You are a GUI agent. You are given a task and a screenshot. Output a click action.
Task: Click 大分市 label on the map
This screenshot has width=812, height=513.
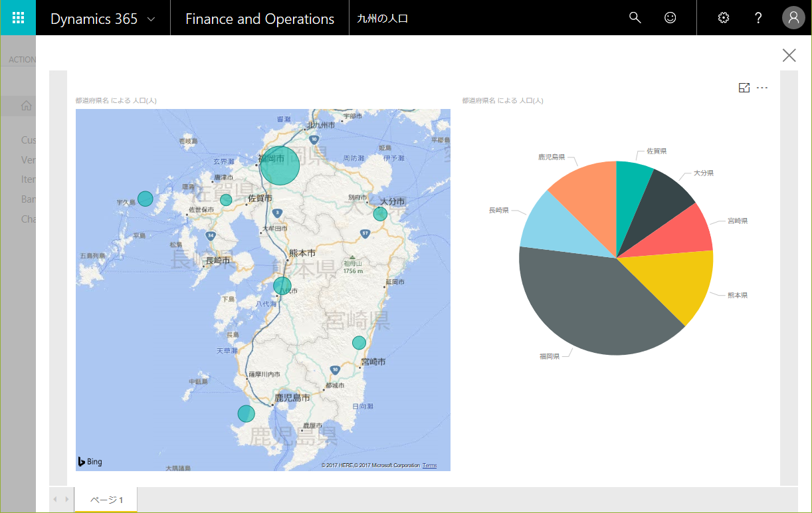392,201
